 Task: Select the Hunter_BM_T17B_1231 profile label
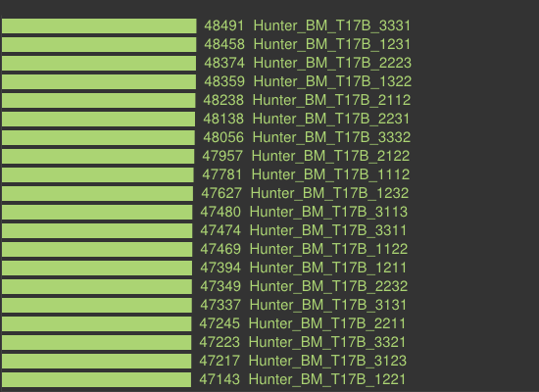click(x=332, y=44)
